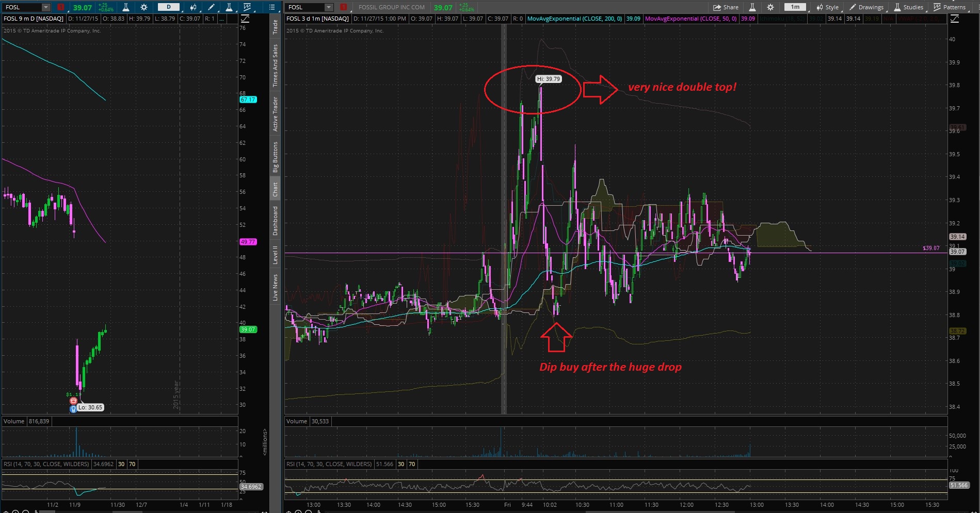Open first flask icon in left toolbar
This screenshot has height=513, width=980.
click(x=125, y=7)
